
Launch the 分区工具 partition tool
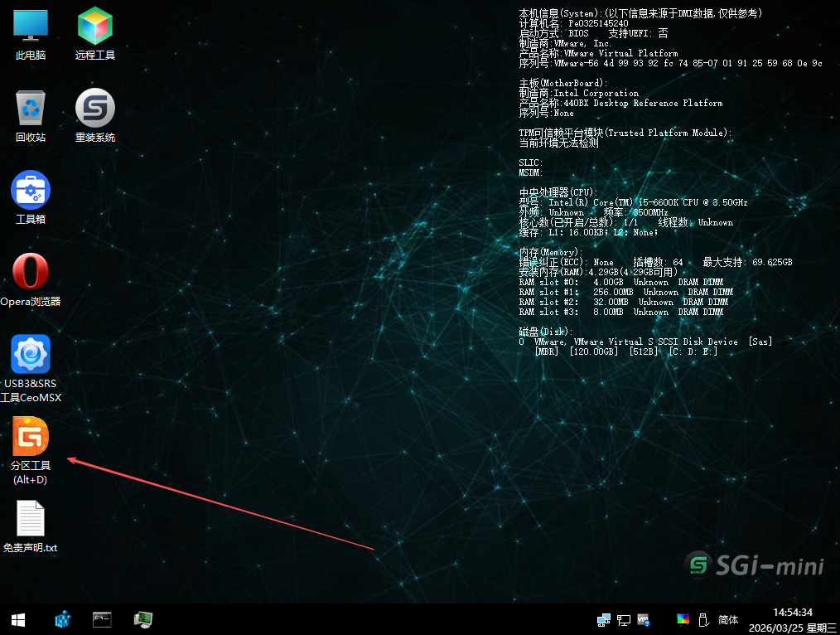30,438
